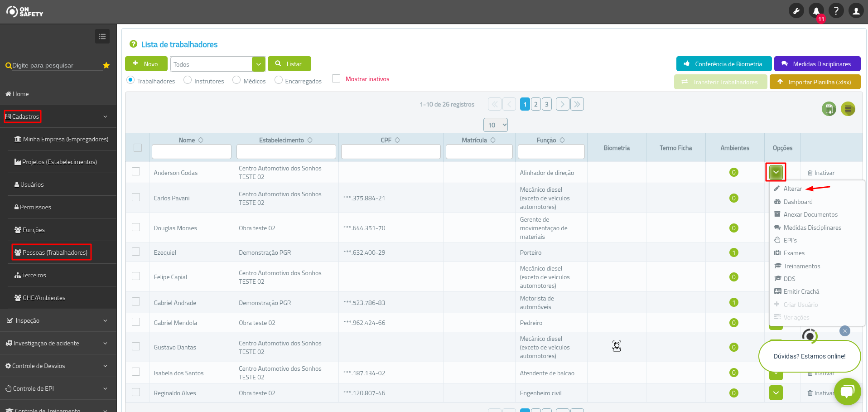Click Ambientes count badge for Gabriel Andrade
868x412 pixels.
click(x=734, y=302)
